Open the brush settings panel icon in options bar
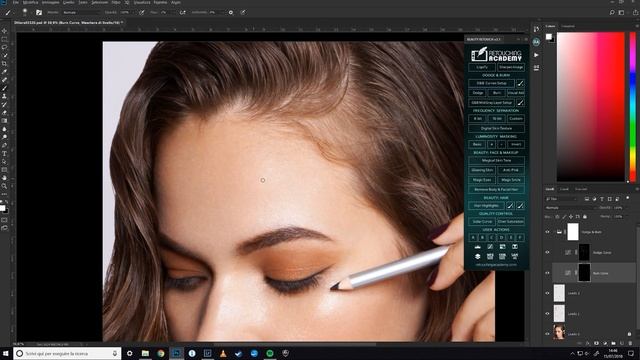The width and height of the screenshot is (640, 360). pos(39,13)
